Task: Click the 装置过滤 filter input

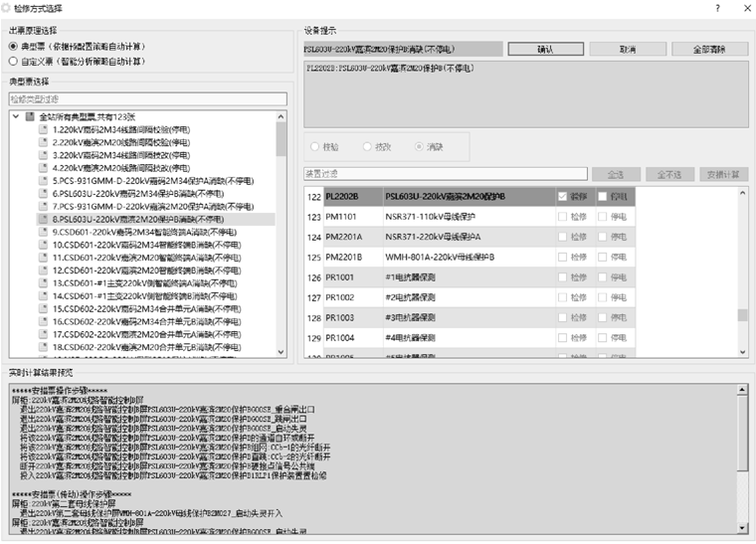Action: point(446,173)
